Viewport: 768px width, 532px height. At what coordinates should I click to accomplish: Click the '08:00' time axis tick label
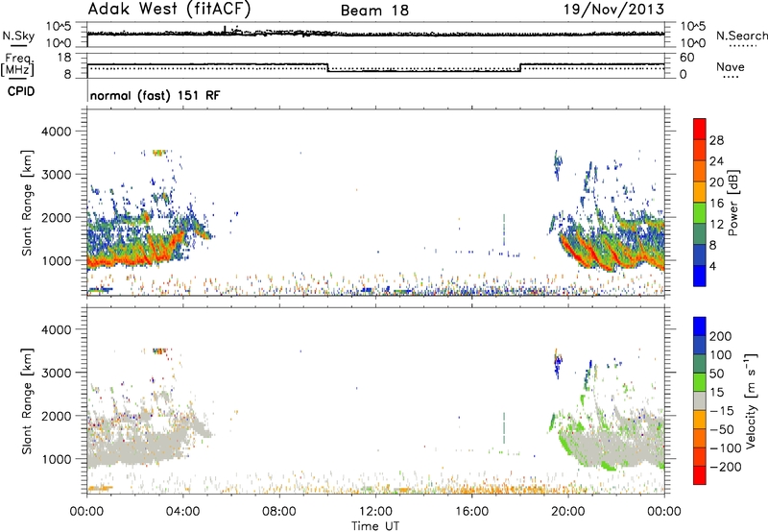click(x=279, y=512)
